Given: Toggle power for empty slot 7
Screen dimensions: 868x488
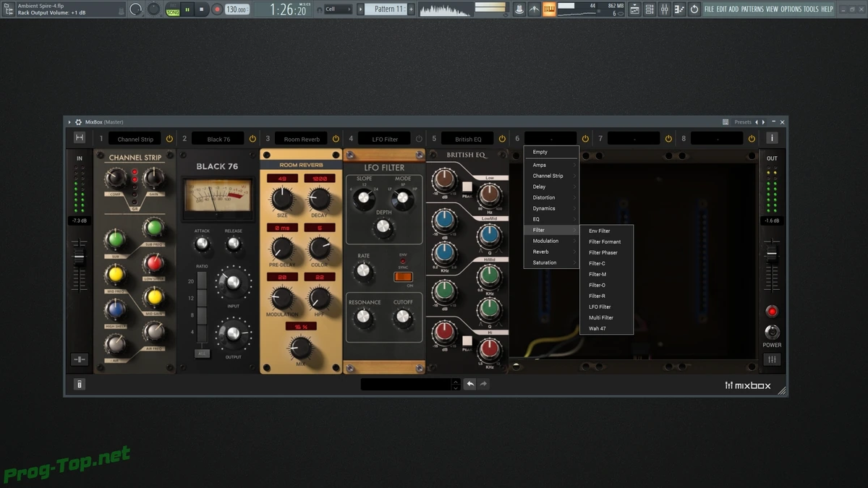Looking at the screenshot, I should [668, 138].
